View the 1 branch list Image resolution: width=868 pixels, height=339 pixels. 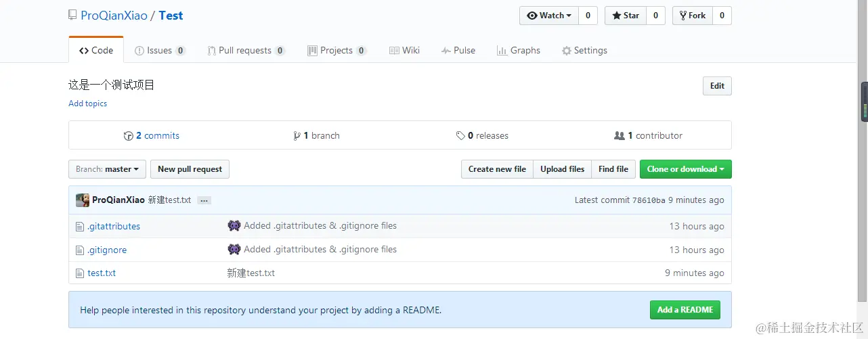[316, 135]
